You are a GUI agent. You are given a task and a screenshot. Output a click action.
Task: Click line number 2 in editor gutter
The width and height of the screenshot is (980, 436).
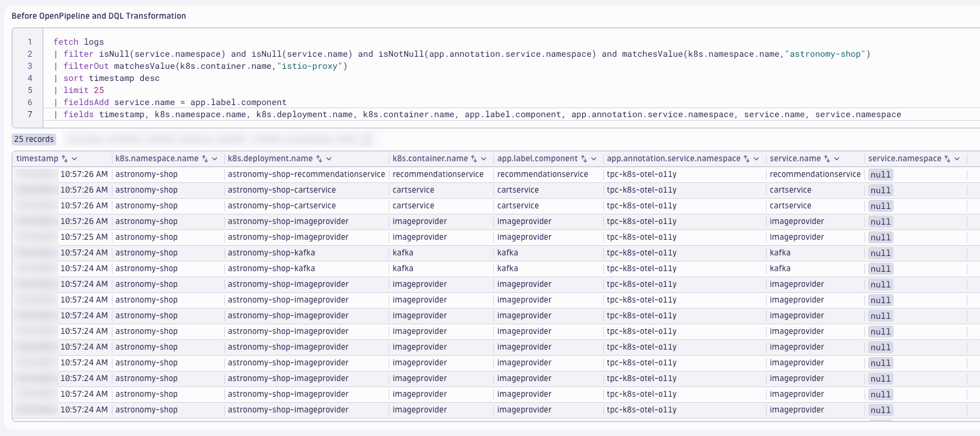[30, 54]
